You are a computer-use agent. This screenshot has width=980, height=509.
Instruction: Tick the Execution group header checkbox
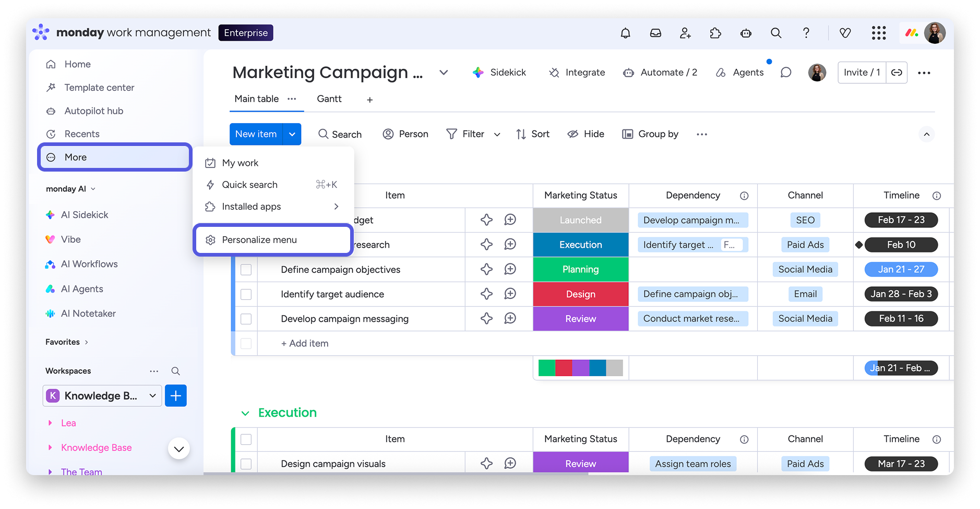pyautogui.click(x=246, y=440)
